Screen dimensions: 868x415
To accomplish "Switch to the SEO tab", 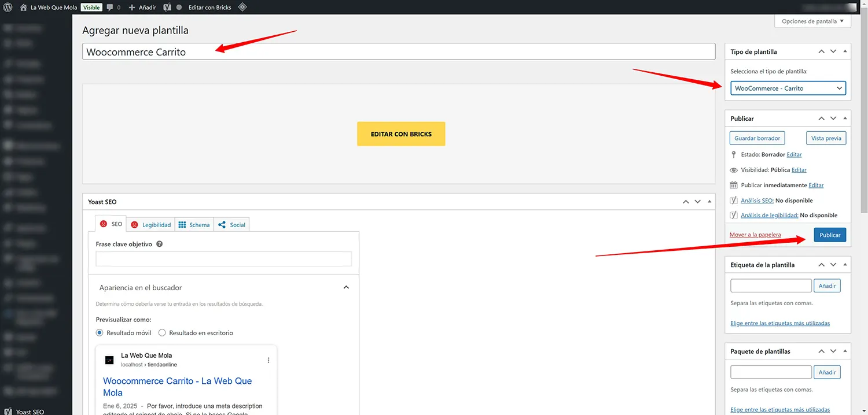I will [111, 224].
